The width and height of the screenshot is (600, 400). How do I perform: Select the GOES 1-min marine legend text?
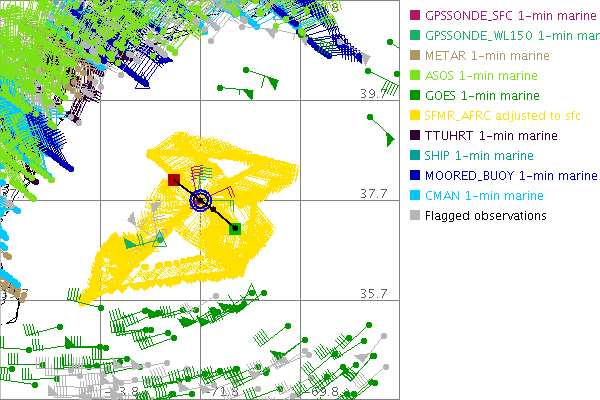pyautogui.click(x=481, y=95)
